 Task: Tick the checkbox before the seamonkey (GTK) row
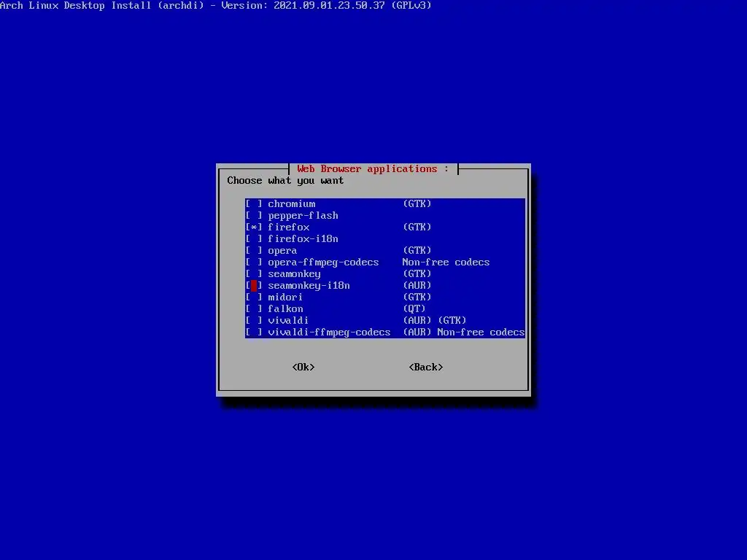(x=254, y=274)
